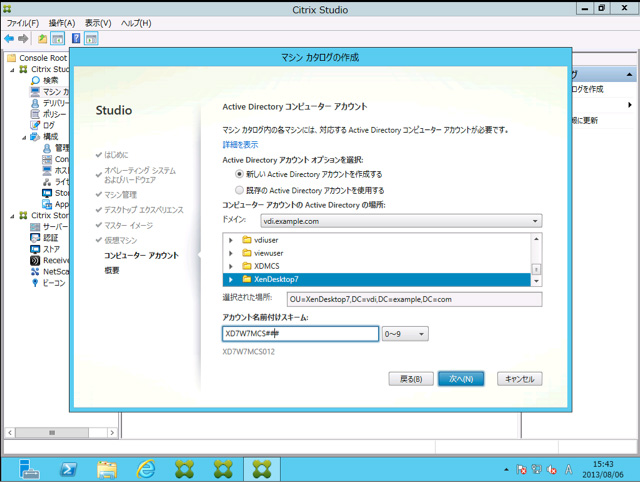
Task: Select the Console Root folder icon
Action: tap(12, 58)
